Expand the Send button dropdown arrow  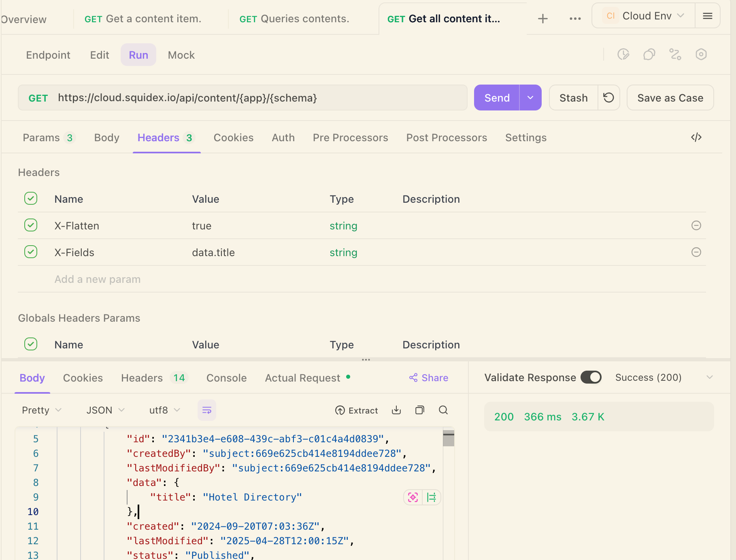click(x=530, y=98)
